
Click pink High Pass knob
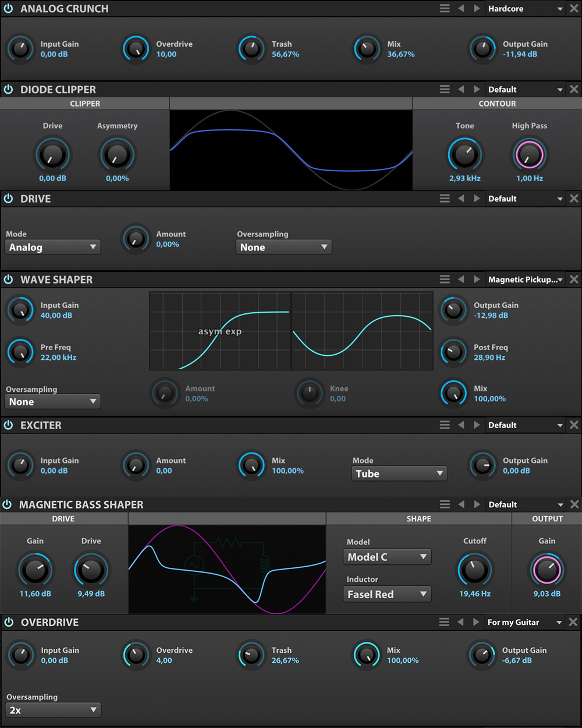pos(530,155)
